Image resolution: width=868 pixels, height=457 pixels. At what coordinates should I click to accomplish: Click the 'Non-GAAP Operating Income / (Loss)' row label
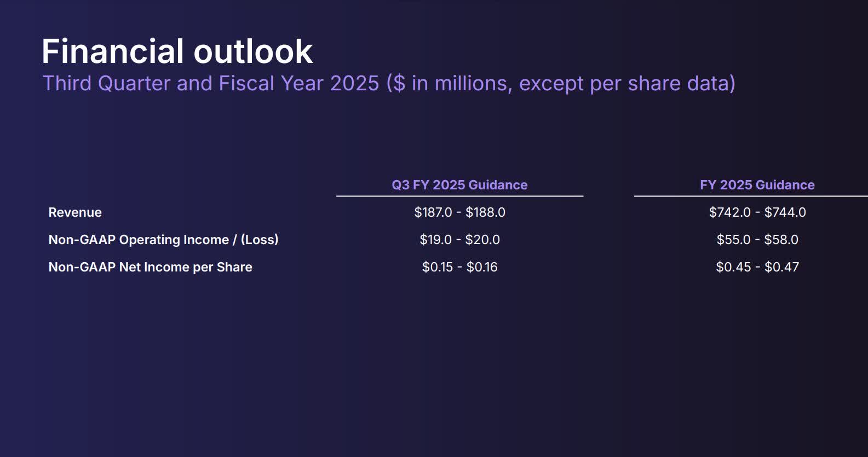[x=163, y=240]
